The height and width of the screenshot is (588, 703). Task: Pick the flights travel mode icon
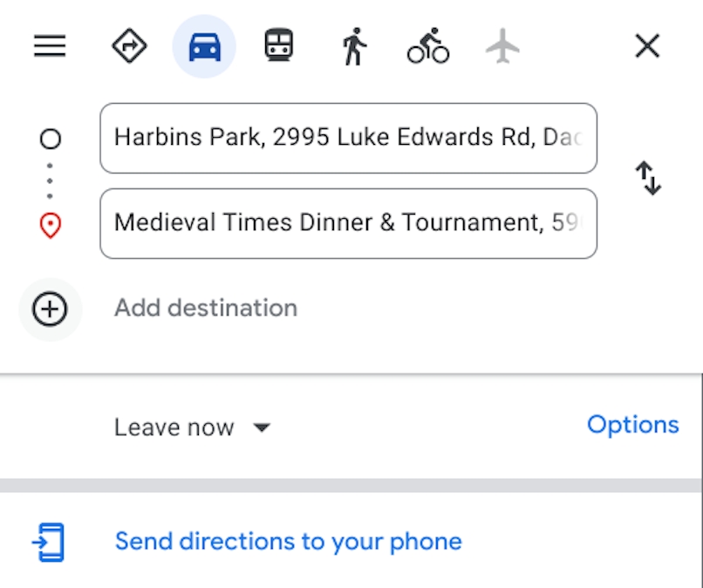tap(502, 46)
